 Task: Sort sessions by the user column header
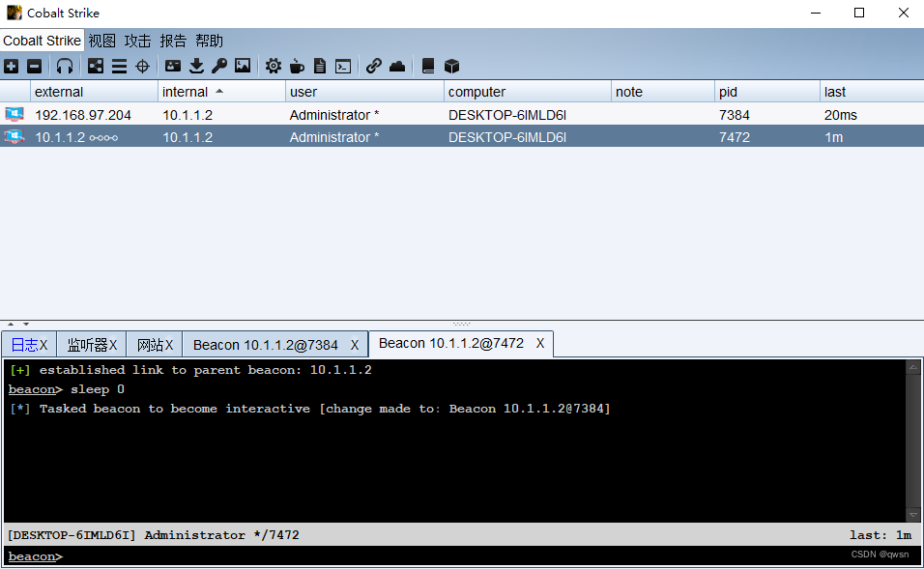tap(364, 92)
